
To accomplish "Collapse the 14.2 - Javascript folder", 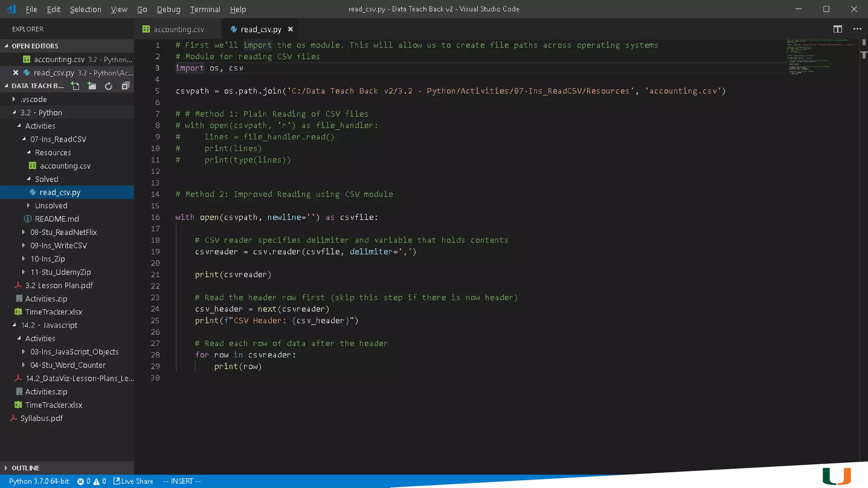I will (49, 325).
